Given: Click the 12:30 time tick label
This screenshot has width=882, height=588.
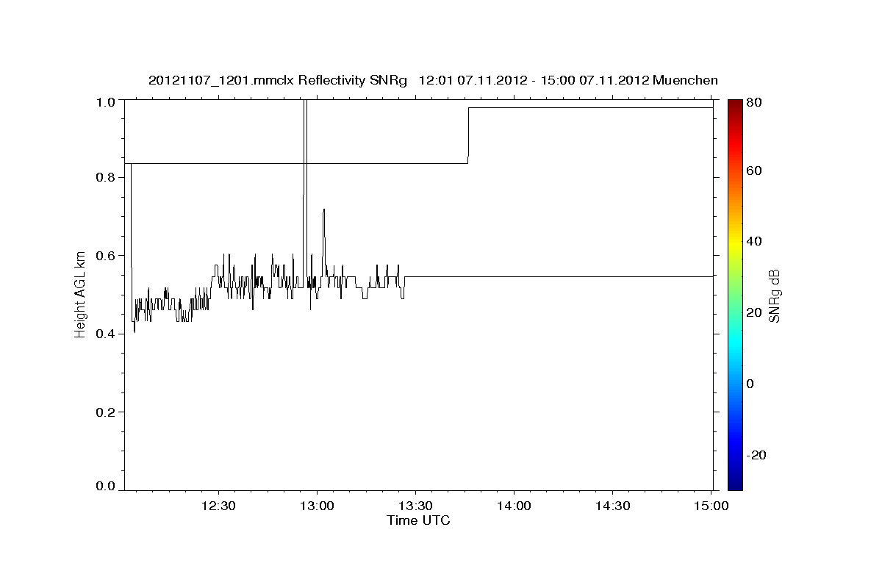Looking at the screenshot, I should point(219,506).
